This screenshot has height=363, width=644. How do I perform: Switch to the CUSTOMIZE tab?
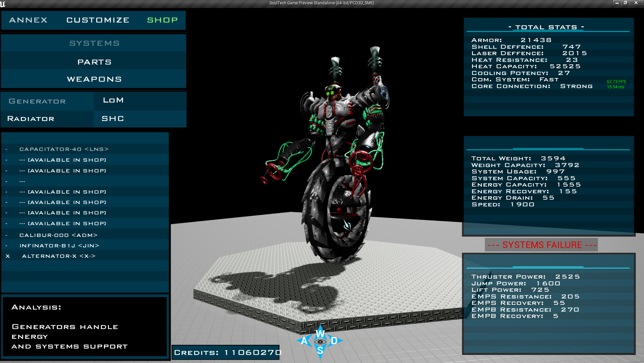click(98, 20)
